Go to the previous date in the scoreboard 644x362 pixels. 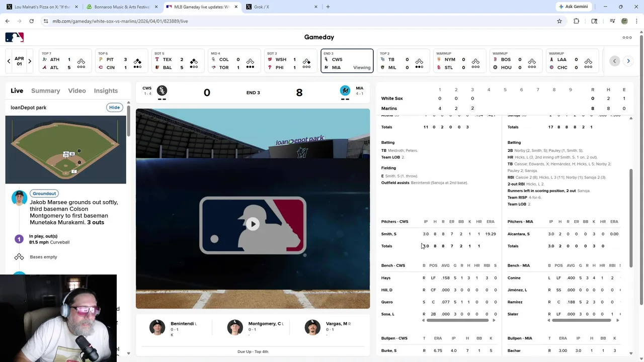click(x=9, y=61)
